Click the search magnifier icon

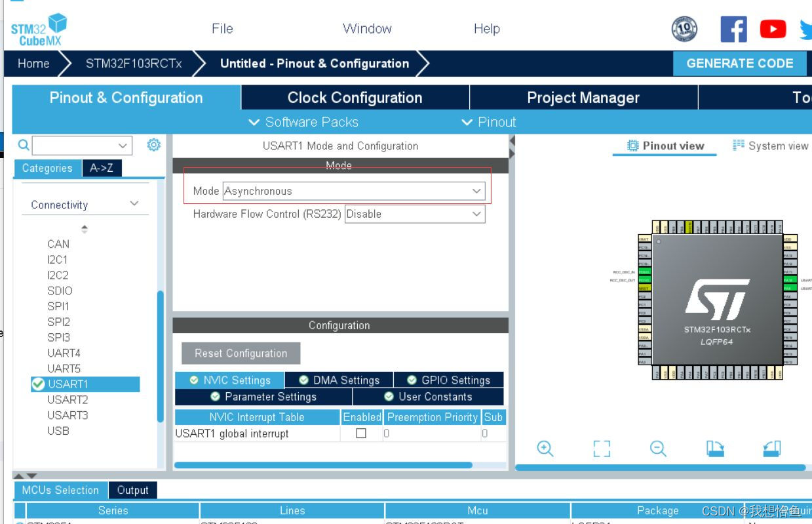(x=23, y=145)
